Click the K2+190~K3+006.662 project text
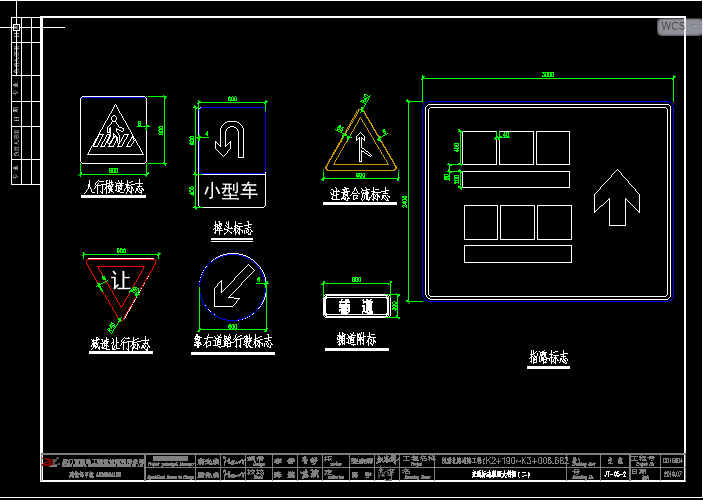This screenshot has width=703, height=500. click(x=510, y=461)
